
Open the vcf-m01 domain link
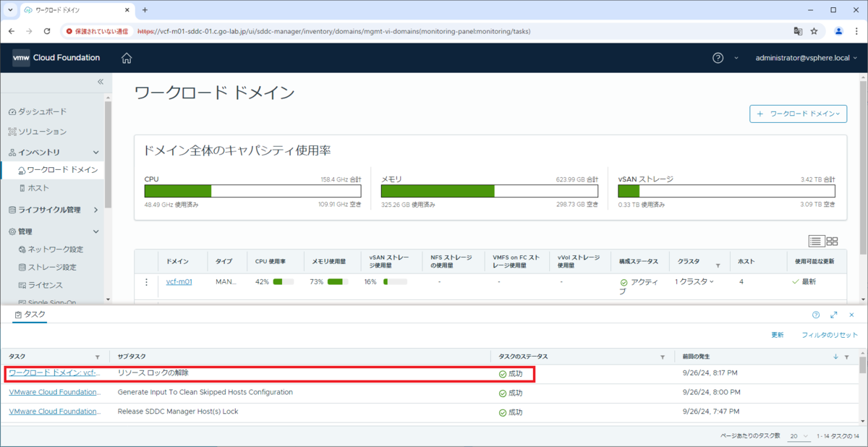(x=179, y=282)
